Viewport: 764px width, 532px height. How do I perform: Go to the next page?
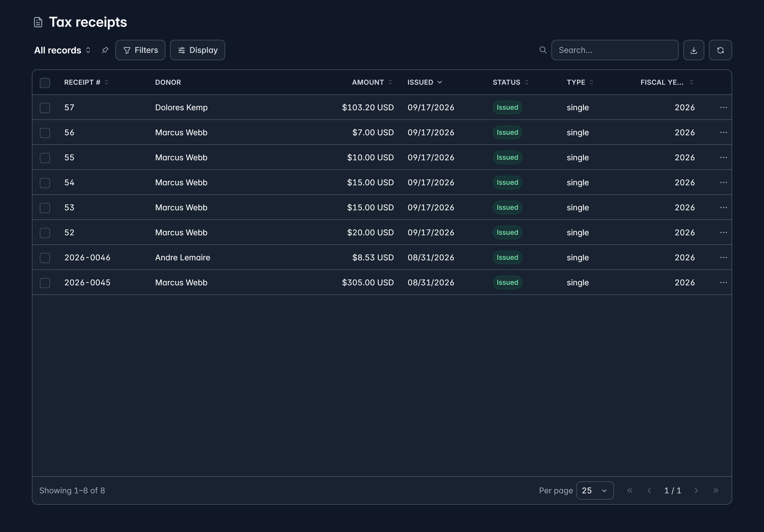click(696, 490)
